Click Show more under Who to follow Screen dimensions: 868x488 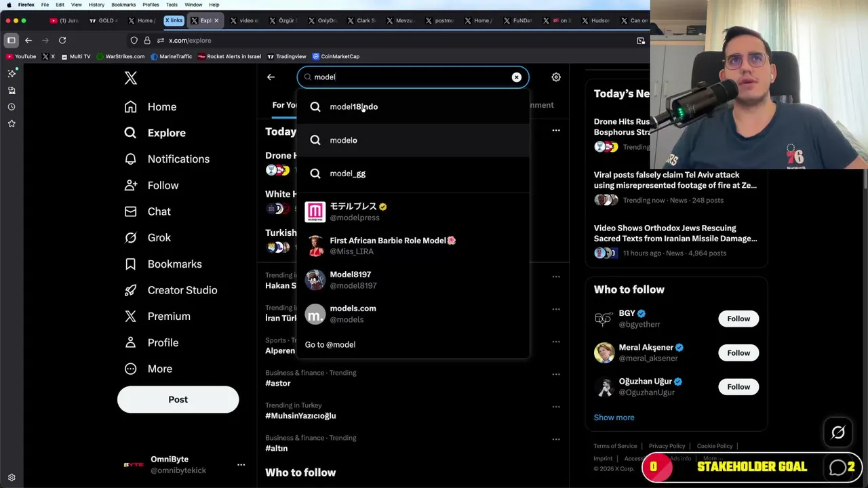coord(614,418)
